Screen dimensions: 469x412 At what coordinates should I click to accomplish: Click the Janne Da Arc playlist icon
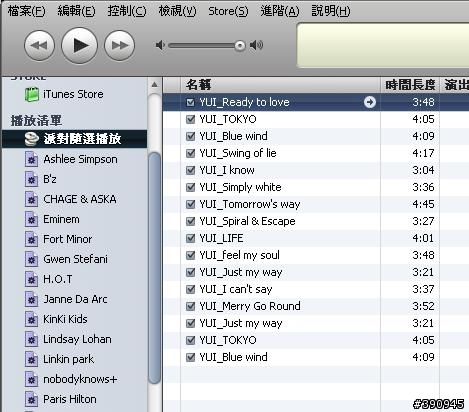pos(31,299)
